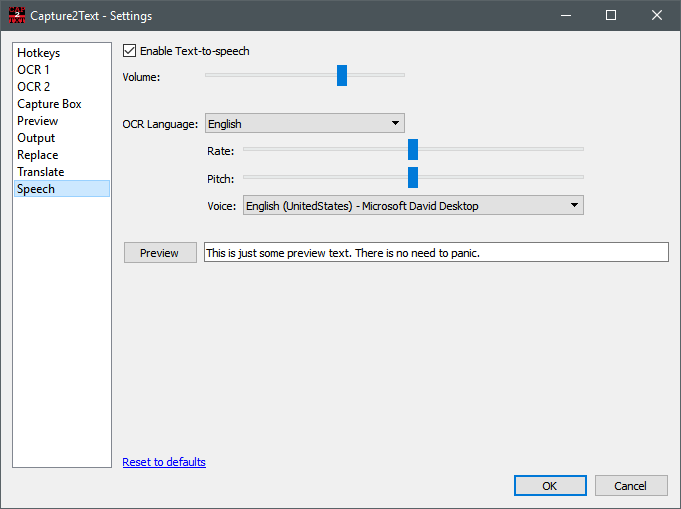The image size is (681, 509).
Task: Click the Pitch slider handle
Action: click(412, 178)
